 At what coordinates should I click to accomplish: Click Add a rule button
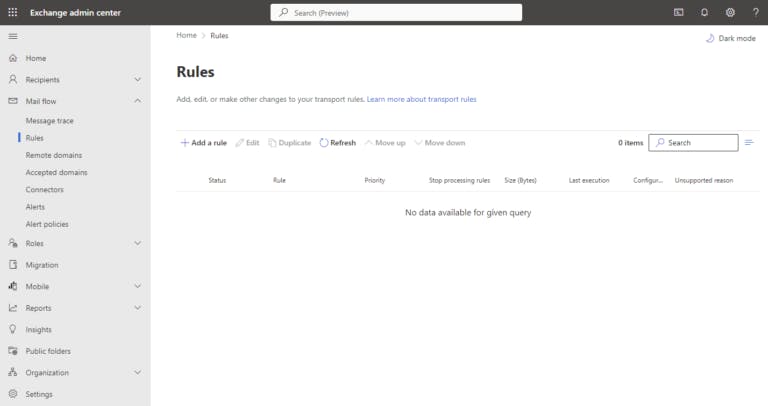click(204, 143)
